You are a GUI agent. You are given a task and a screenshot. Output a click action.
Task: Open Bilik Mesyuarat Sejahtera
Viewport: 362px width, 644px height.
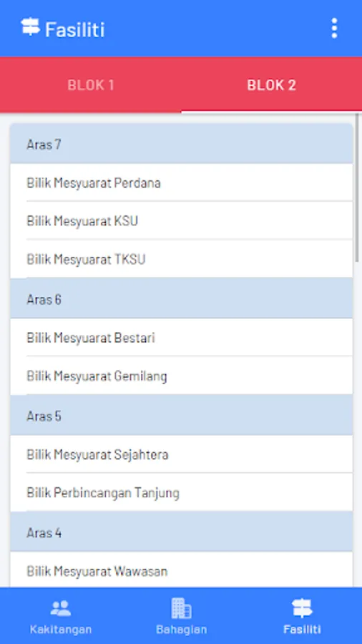(x=182, y=454)
